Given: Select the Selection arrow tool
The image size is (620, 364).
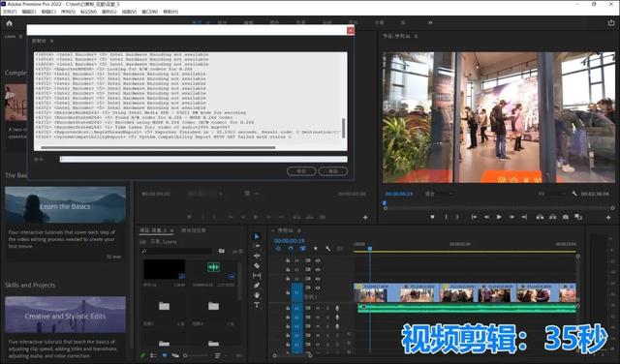Looking at the screenshot, I should [x=257, y=236].
